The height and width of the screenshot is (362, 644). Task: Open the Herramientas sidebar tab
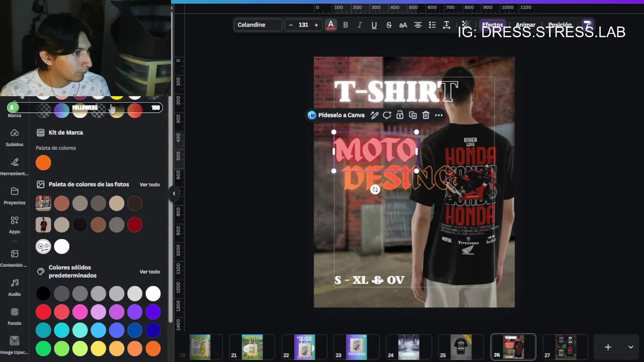coord(14,167)
